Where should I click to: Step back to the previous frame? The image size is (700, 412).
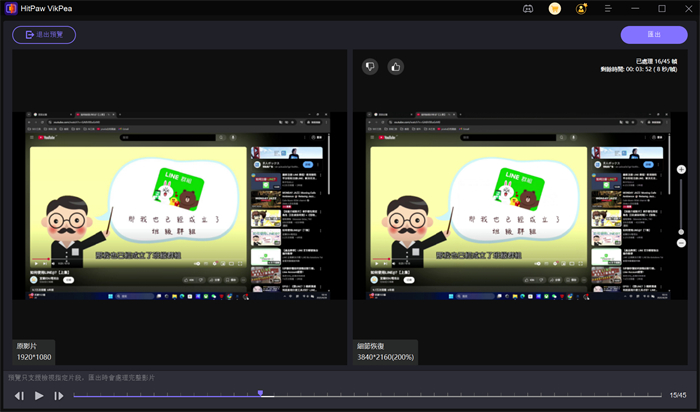click(x=19, y=396)
